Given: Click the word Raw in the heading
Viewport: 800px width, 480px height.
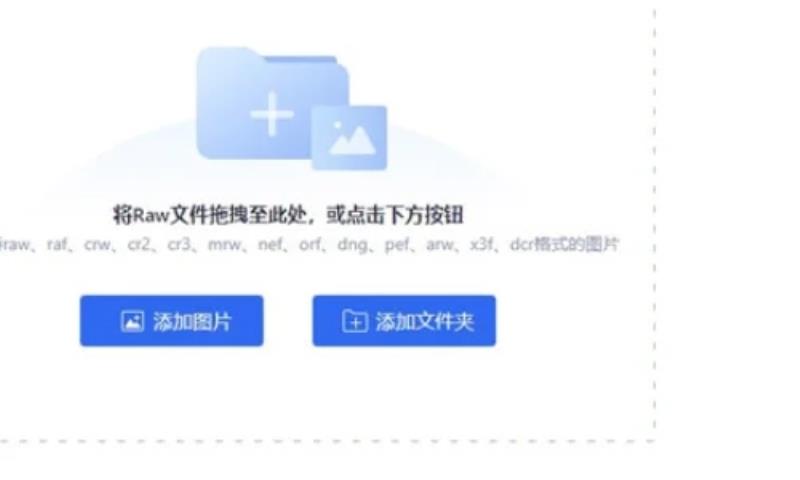Looking at the screenshot, I should coord(151,216).
